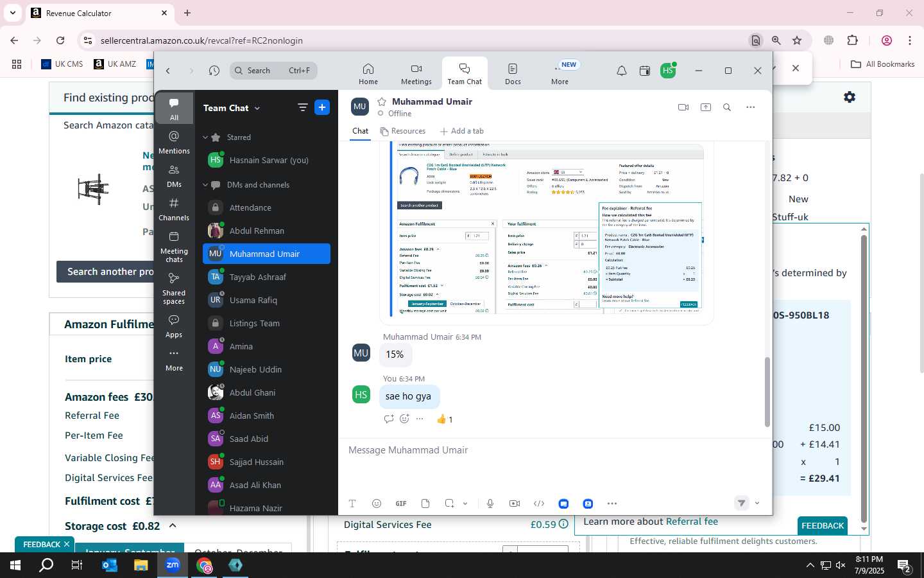Image resolution: width=924 pixels, height=578 pixels.
Task: Click the Message Muhammad Umair input box
Action: point(555,450)
